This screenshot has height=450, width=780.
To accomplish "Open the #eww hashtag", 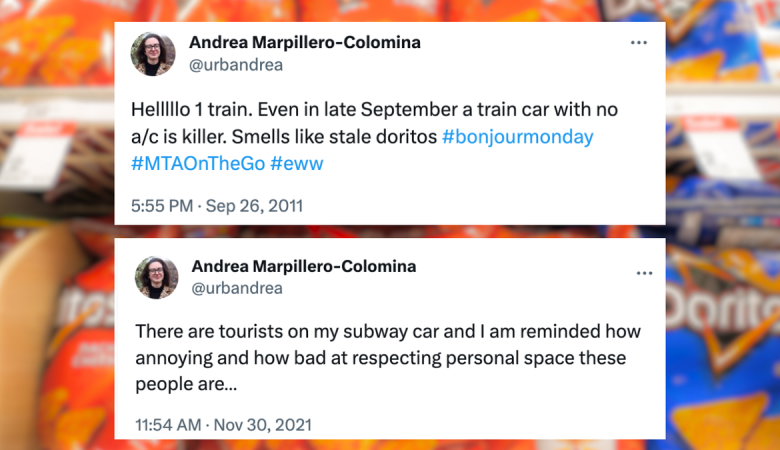I will click(296, 164).
